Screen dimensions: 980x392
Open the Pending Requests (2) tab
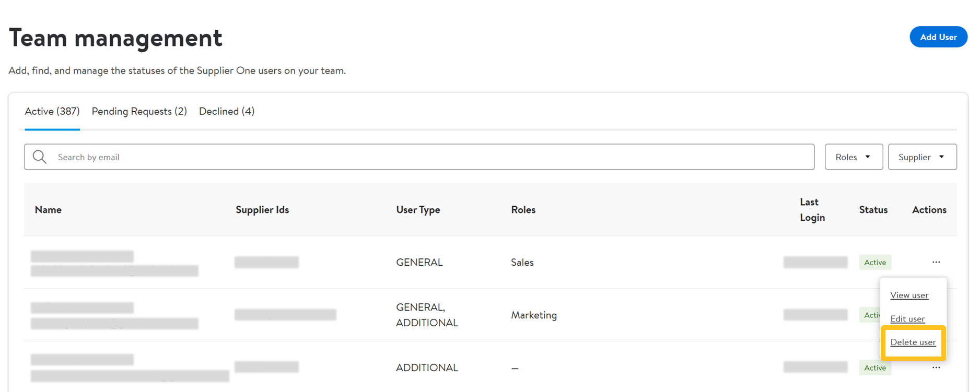pyautogui.click(x=139, y=111)
